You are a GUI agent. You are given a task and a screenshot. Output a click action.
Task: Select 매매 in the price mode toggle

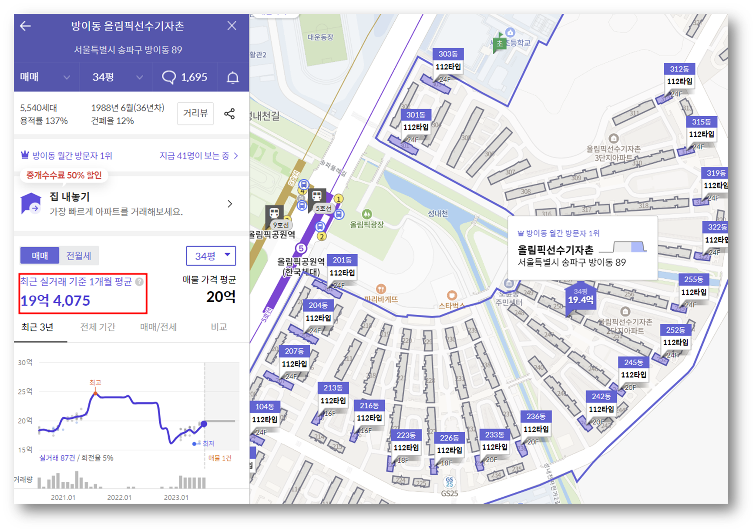(39, 256)
